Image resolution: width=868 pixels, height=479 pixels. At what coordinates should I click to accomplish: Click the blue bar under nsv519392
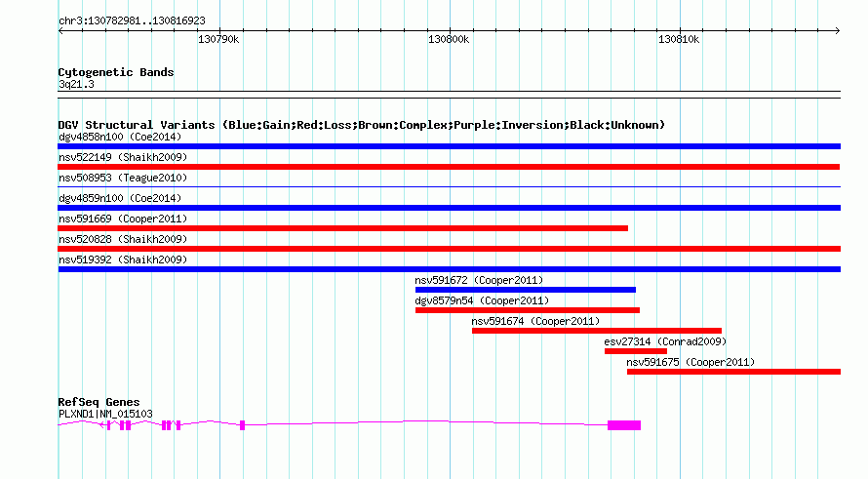[x=449, y=269]
